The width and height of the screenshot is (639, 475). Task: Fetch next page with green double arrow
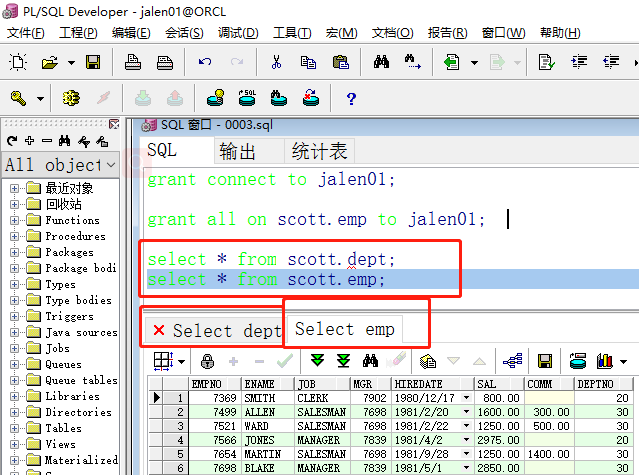pos(317,361)
